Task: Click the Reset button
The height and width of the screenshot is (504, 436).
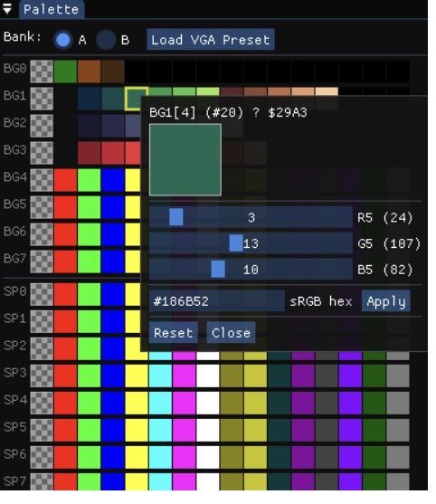Action: 173,332
